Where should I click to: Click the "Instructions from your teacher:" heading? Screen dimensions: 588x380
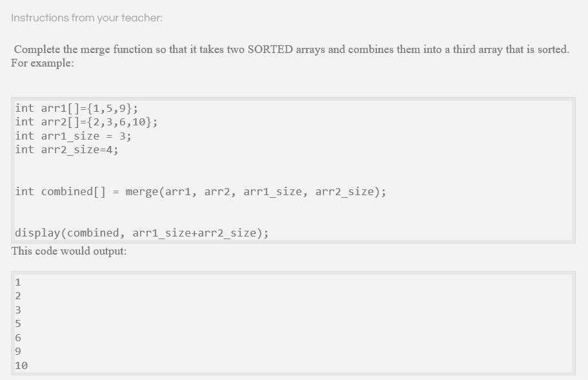pyautogui.click(x=86, y=17)
